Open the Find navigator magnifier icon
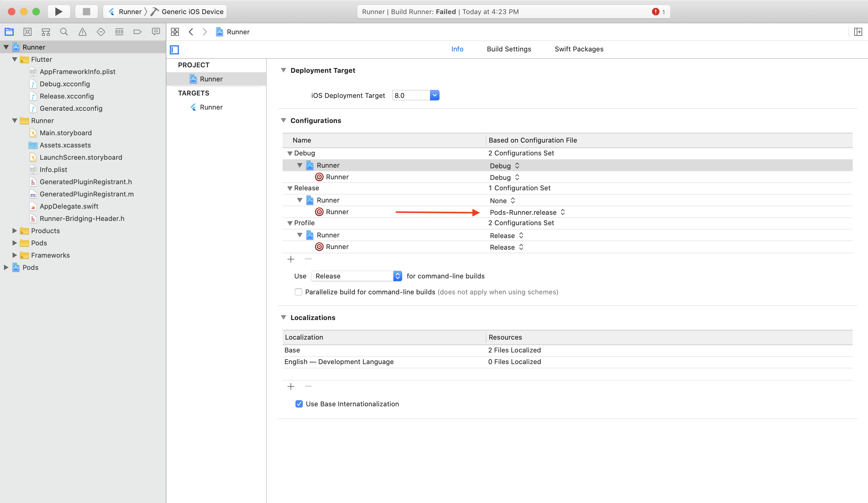Screen dimensions: 868x503 (64, 32)
